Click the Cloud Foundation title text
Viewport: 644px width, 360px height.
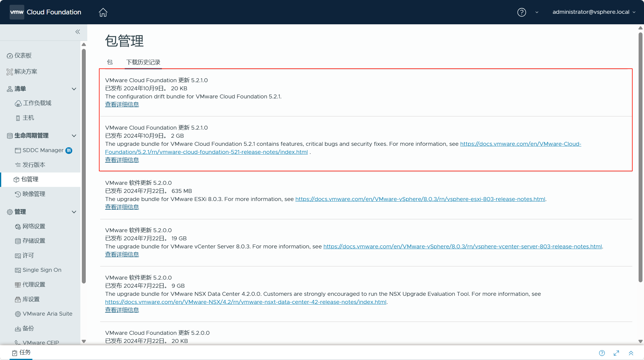54,12
